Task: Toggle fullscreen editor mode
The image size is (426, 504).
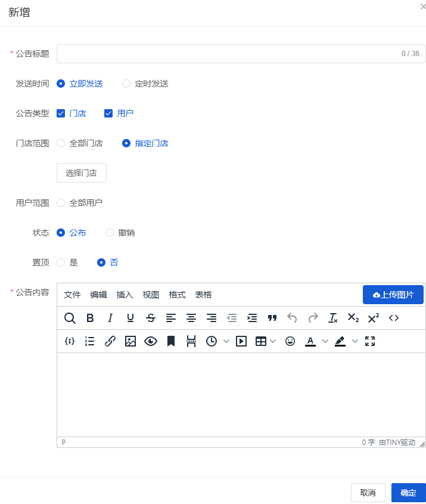Action: point(370,341)
